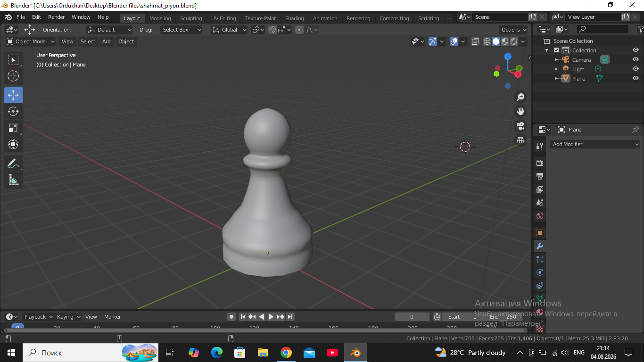Open the Particles properties tab
644x362 pixels.
(540, 259)
